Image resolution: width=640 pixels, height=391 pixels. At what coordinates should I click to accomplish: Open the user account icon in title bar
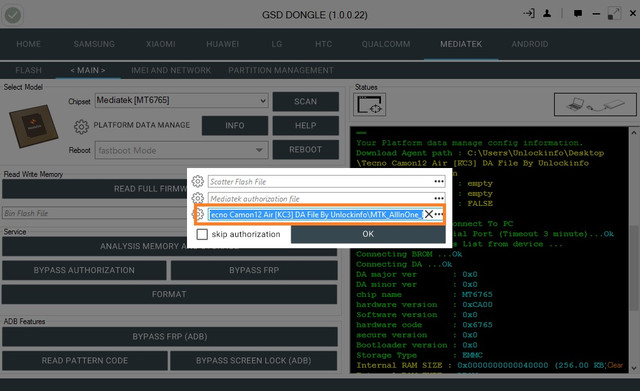pos(547,14)
